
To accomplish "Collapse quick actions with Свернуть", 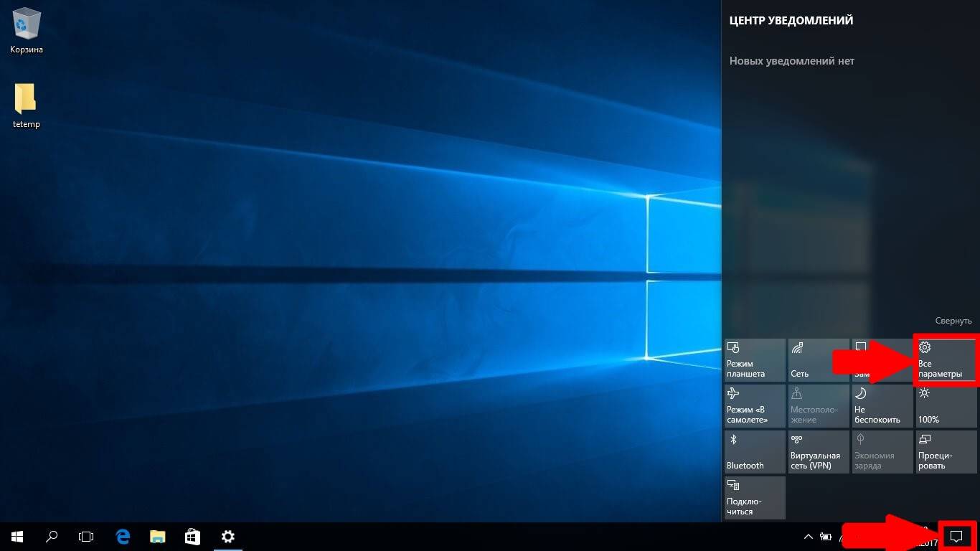I will tap(953, 321).
